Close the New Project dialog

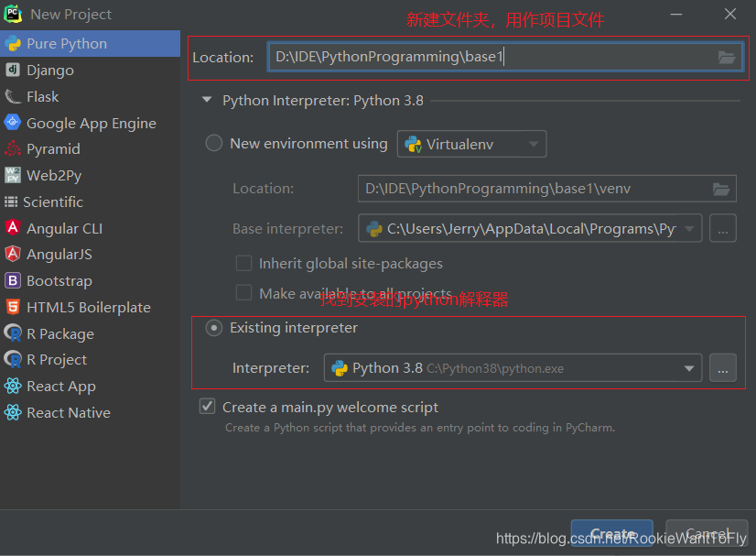click(x=730, y=14)
